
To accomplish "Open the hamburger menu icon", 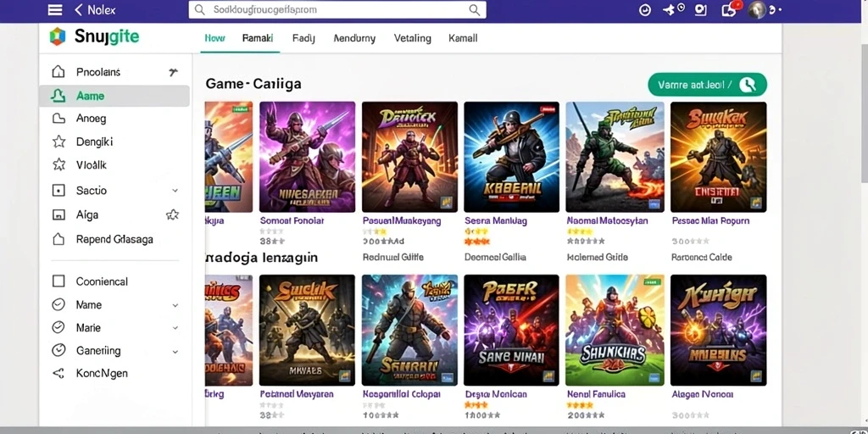I will [x=55, y=9].
